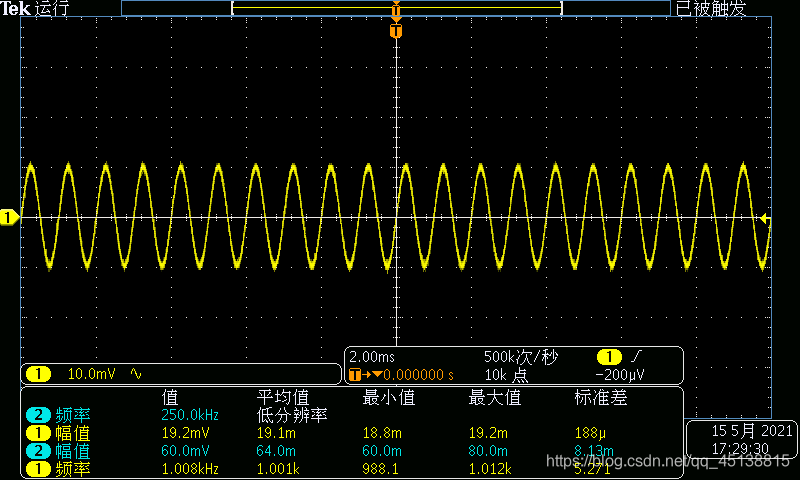Click the channel 1 badge in 1.008kHz row
The image size is (800, 480).
pyautogui.click(x=38, y=469)
